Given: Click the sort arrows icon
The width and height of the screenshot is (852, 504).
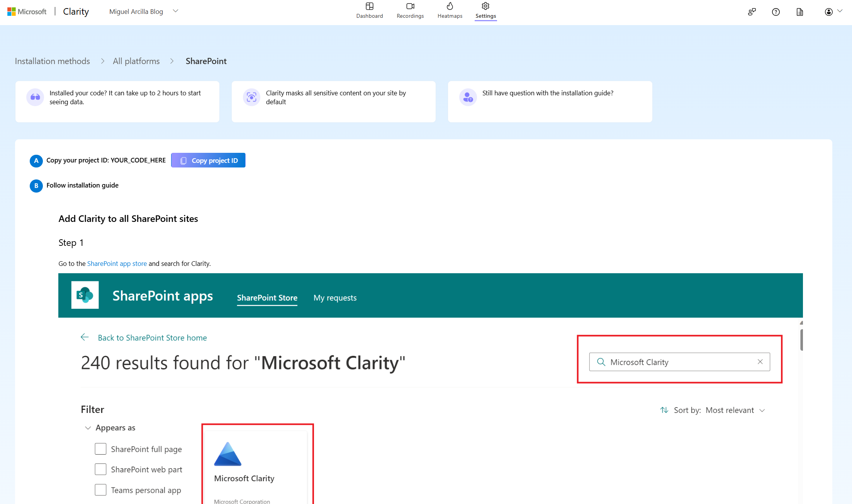Looking at the screenshot, I should point(664,410).
